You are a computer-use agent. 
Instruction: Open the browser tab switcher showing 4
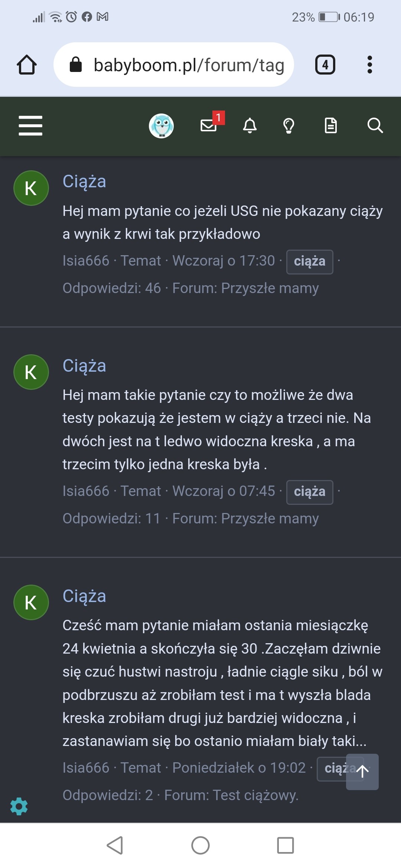325,65
